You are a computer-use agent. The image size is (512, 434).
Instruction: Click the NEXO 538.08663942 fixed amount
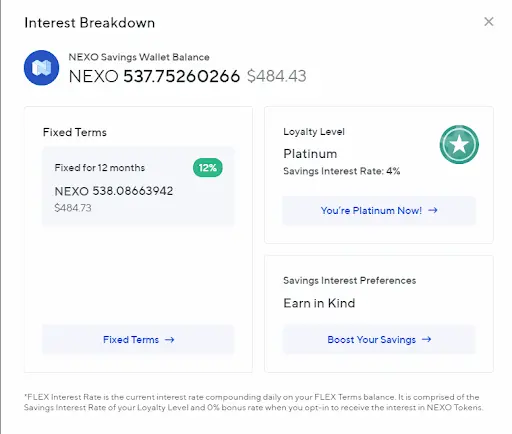pos(114,191)
